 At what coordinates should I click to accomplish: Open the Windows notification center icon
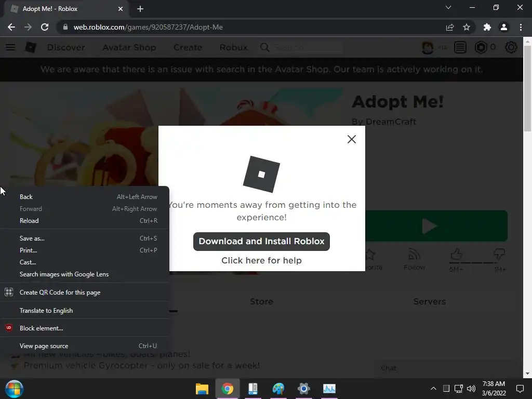coord(520,389)
